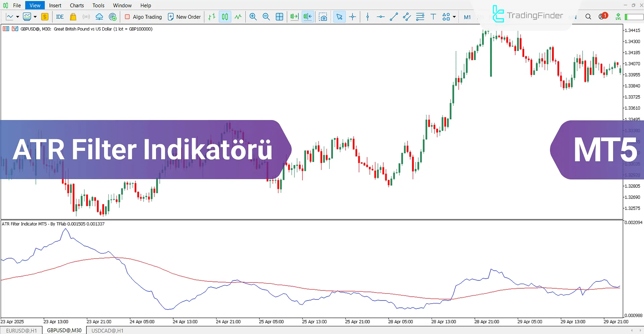Viewport: 644px width, 334px height.
Task: Open the Charts menu
Action: (x=77, y=5)
